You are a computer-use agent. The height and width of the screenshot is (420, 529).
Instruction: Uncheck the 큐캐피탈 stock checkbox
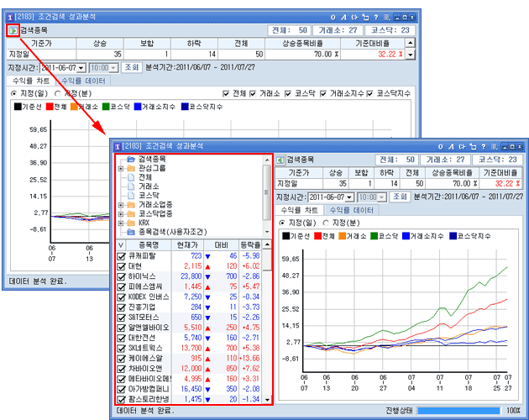(x=122, y=255)
